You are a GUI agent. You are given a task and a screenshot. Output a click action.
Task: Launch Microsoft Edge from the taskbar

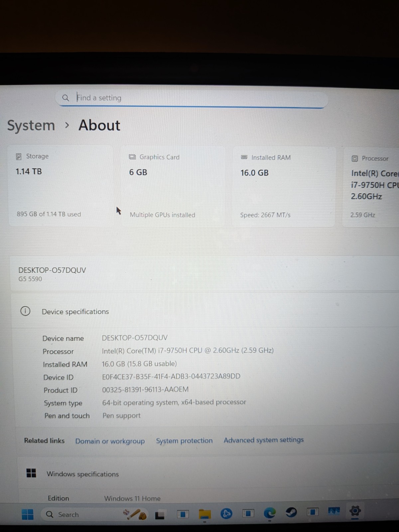point(270,513)
